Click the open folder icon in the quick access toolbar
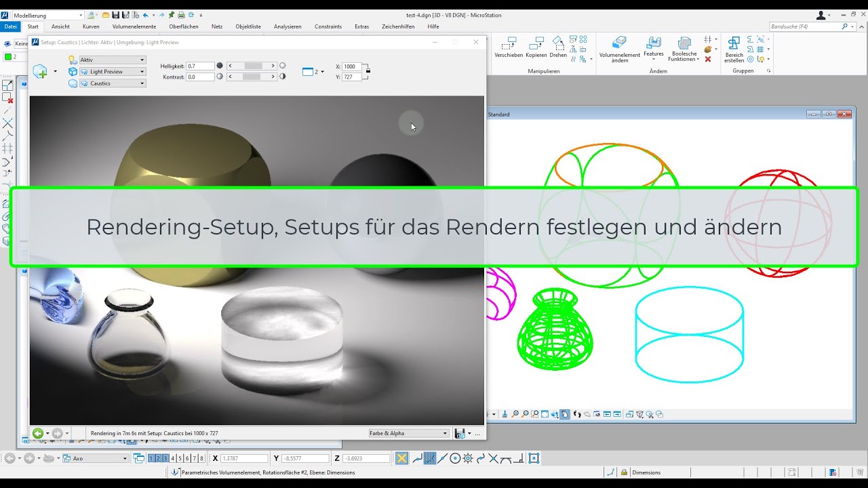 [x=106, y=15]
